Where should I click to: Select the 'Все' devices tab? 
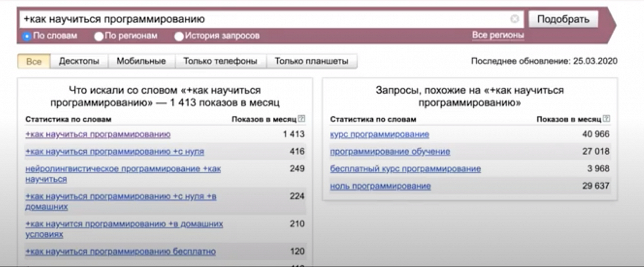(x=34, y=61)
